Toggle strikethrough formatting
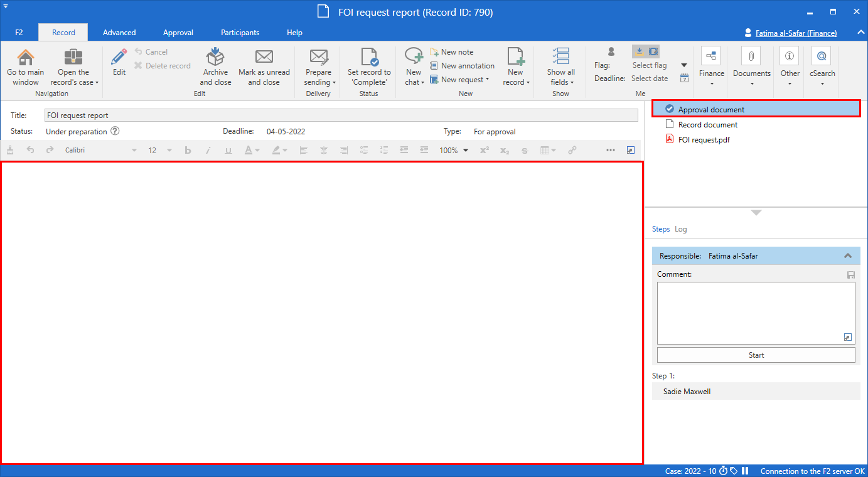The height and width of the screenshot is (477, 868). coord(525,151)
